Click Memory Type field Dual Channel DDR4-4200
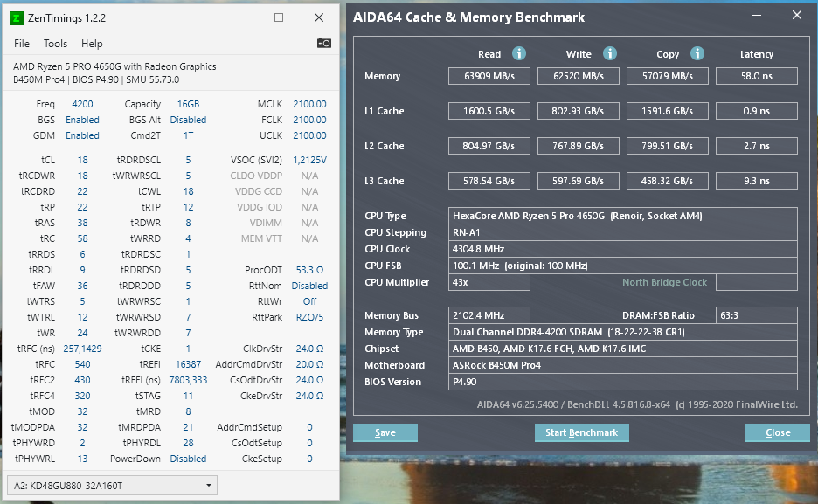Screen dimensions: 818x504 point(623,332)
